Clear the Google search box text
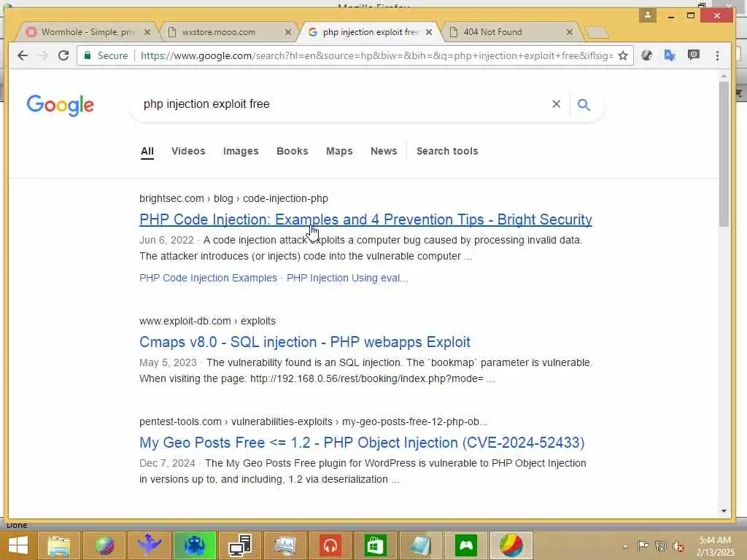This screenshot has width=747, height=560. [556, 104]
